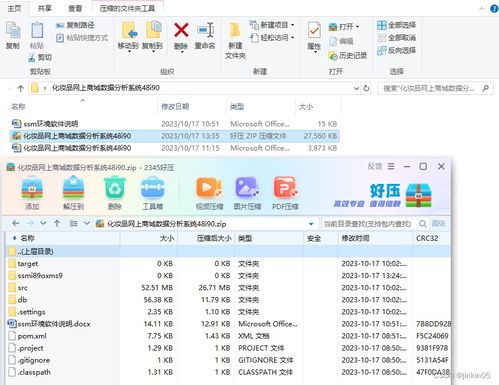This screenshot has height=385, width=499.
Task: Click Invert selection in the ribbon
Action: coord(396,50)
